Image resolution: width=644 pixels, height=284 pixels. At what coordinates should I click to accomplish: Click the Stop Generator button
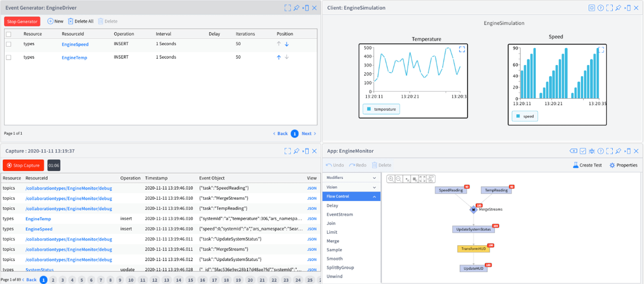tap(22, 21)
